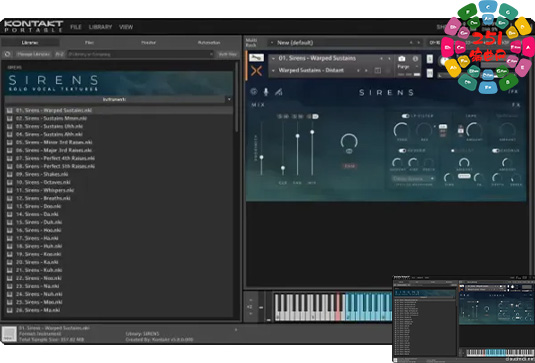Toggle the LP Filter switch
This screenshot has width=535, height=363.
405,116
